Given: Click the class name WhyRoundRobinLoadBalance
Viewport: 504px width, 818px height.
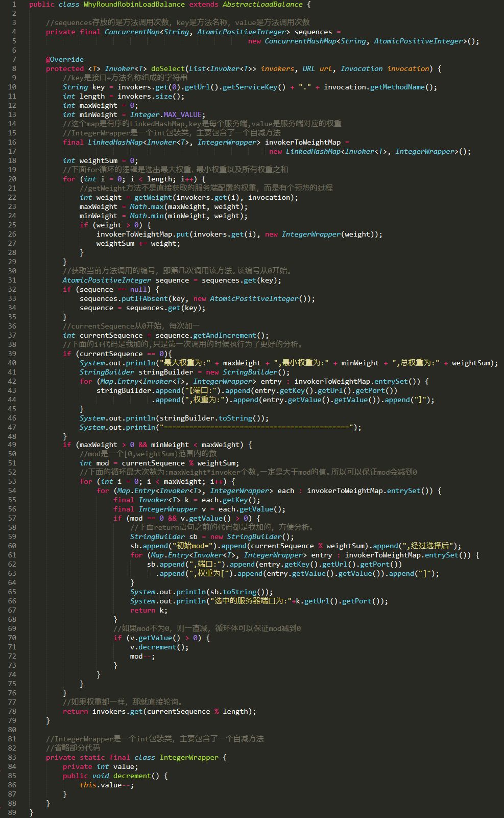Looking at the screenshot, I should 134,5.
